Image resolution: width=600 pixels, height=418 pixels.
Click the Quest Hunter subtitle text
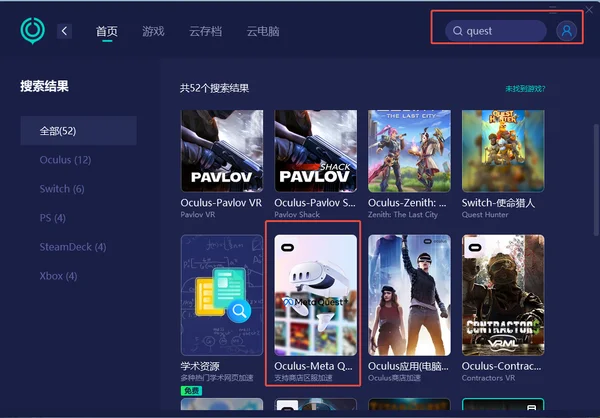485,215
